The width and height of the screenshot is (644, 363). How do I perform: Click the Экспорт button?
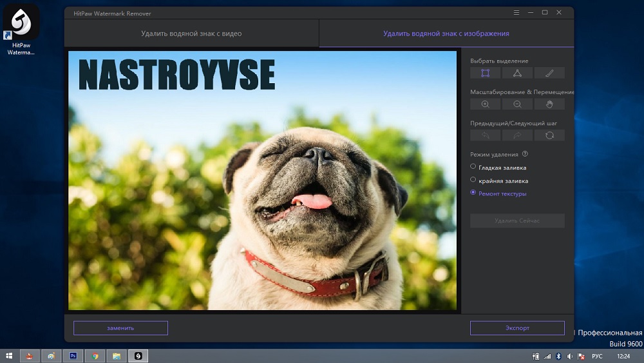pos(517,328)
